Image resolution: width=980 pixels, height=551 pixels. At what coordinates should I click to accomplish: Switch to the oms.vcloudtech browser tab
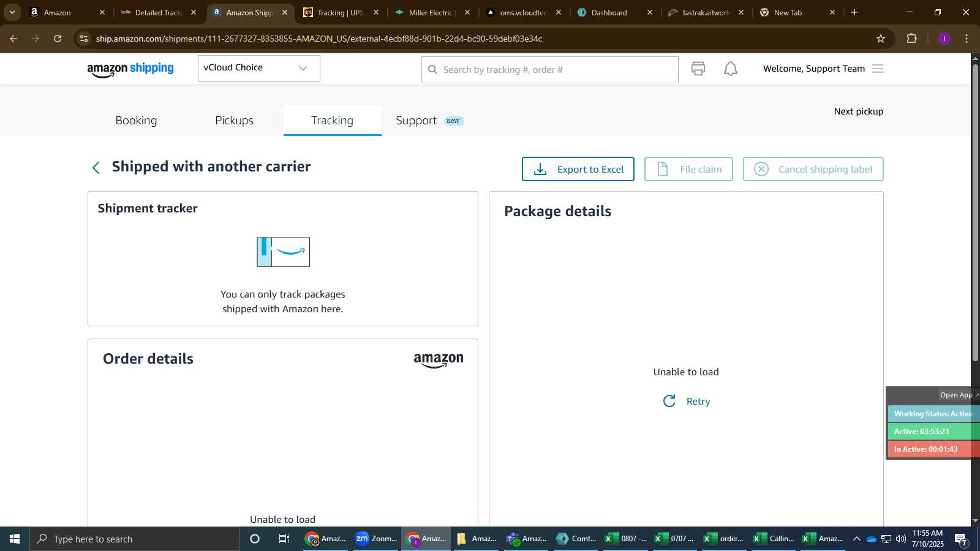523,12
